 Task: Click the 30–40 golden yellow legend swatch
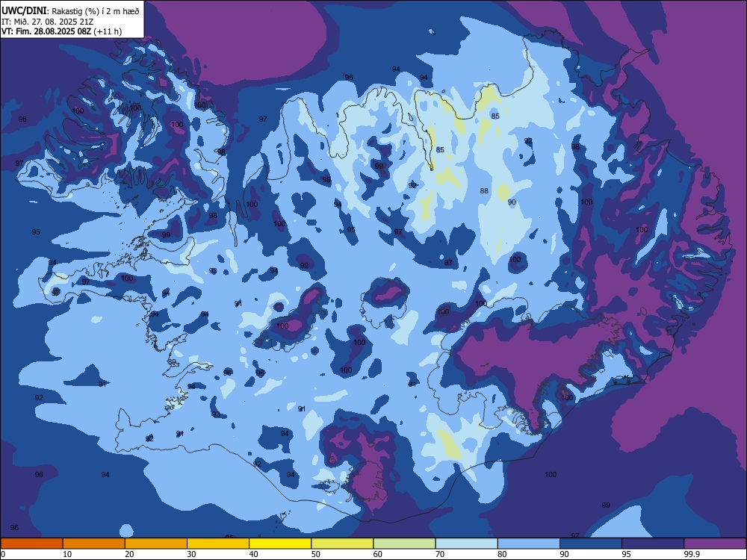[x=218, y=544]
